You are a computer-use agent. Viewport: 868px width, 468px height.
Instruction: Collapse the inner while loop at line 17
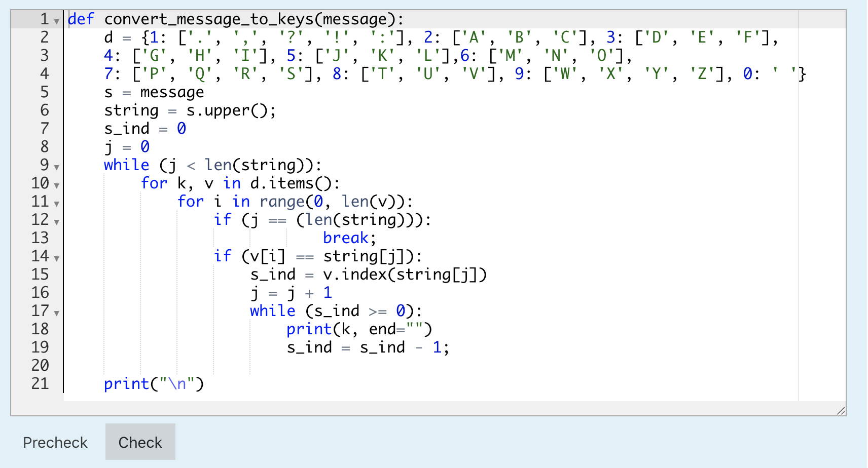click(x=56, y=313)
